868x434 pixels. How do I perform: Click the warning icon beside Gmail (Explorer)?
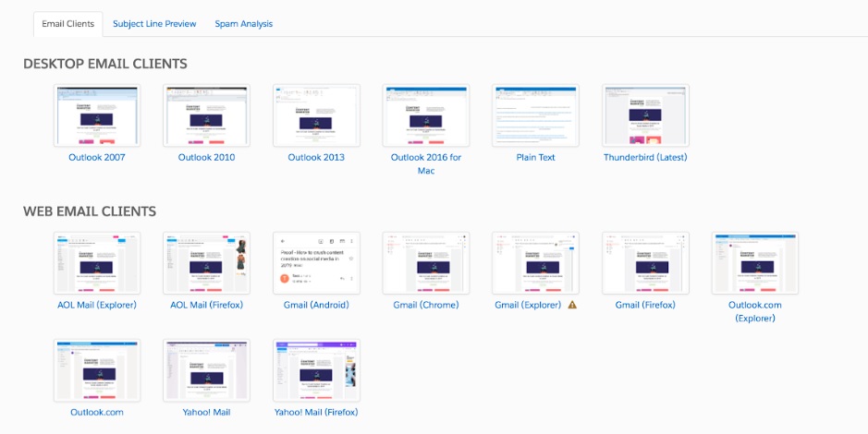click(x=572, y=305)
